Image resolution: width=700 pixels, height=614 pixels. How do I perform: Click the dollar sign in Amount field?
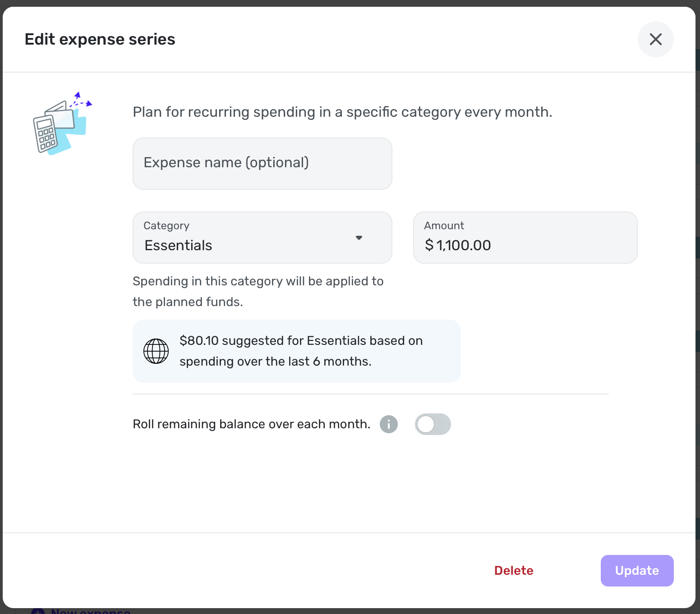429,245
